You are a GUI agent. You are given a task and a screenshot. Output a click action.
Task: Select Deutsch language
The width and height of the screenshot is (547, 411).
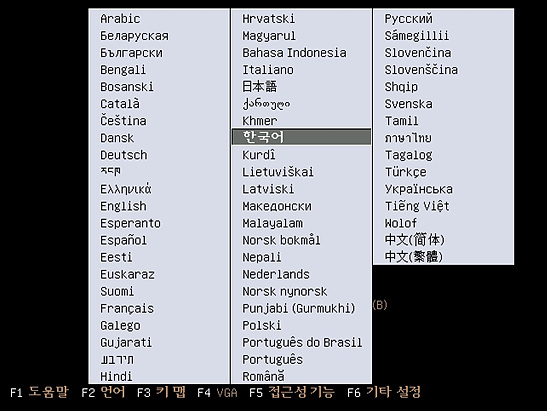pos(123,155)
